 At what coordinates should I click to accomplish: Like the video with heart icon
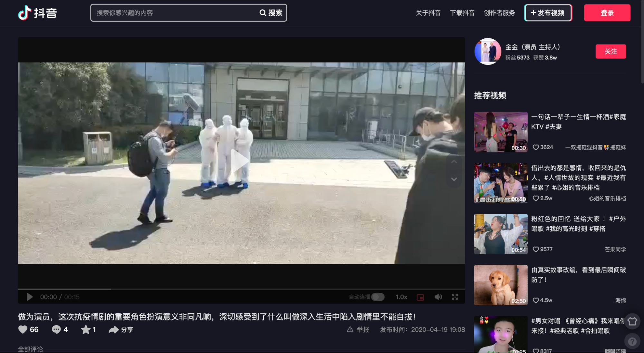(x=23, y=329)
